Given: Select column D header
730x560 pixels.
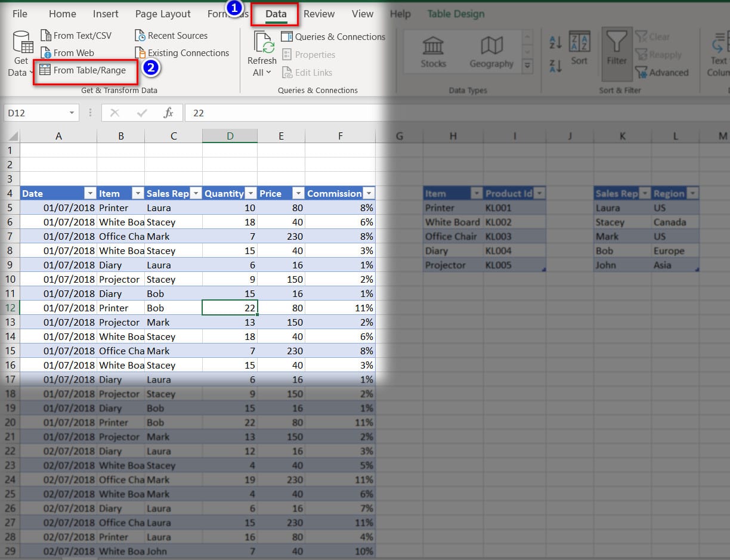Looking at the screenshot, I should coord(230,136).
